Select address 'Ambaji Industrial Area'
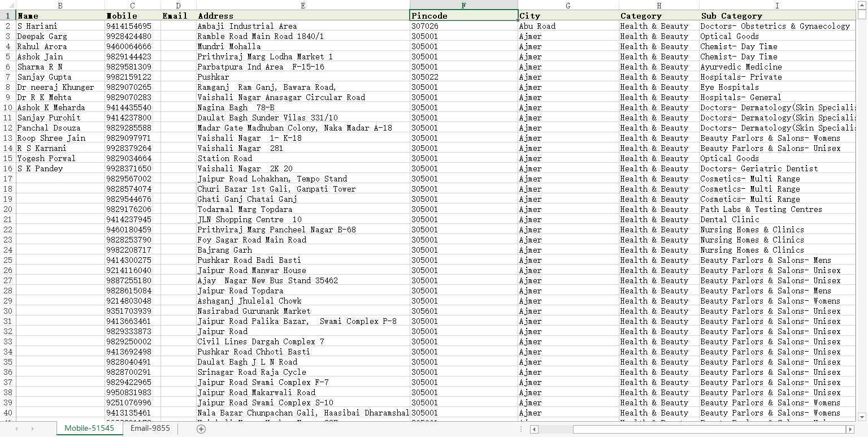Screen dimensions: 868x437 (303, 26)
